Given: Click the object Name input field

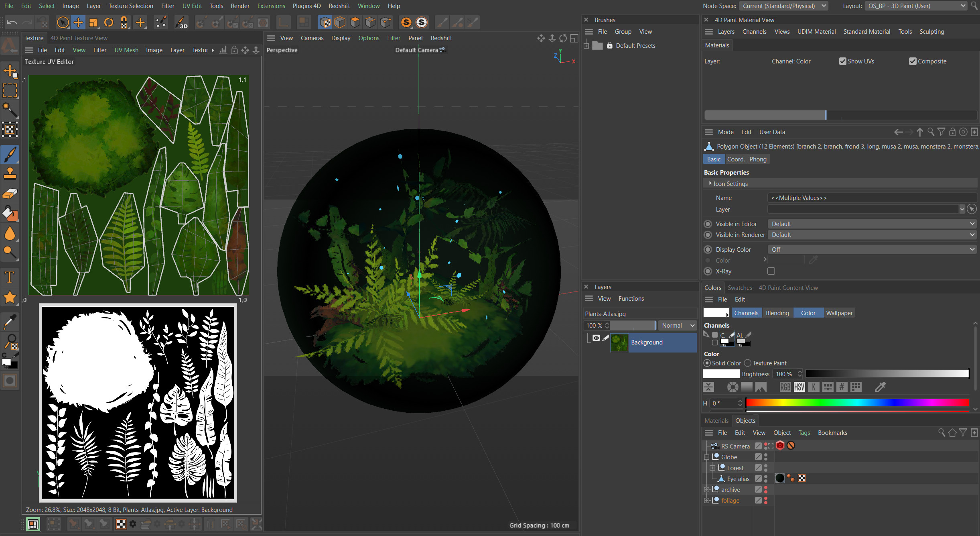Looking at the screenshot, I should [872, 198].
